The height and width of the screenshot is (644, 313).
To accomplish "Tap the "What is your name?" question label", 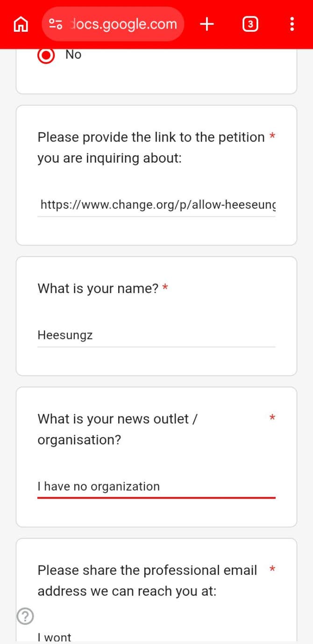I will (x=98, y=289).
